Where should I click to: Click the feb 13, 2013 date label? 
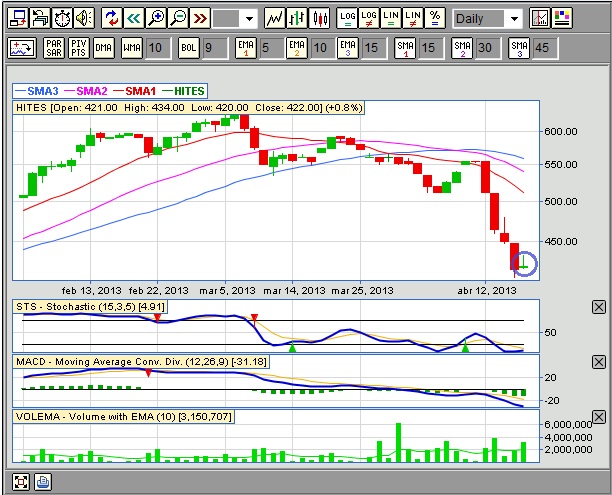(91, 290)
